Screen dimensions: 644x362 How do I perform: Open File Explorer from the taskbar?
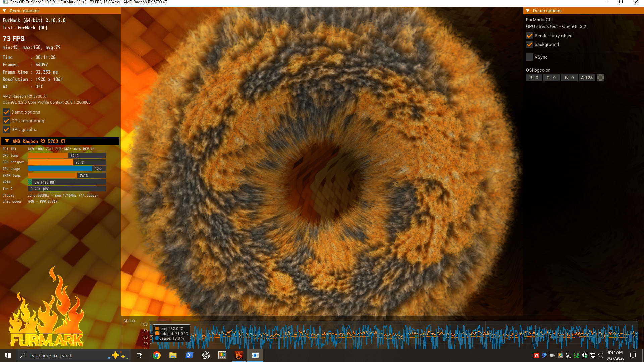point(173,355)
